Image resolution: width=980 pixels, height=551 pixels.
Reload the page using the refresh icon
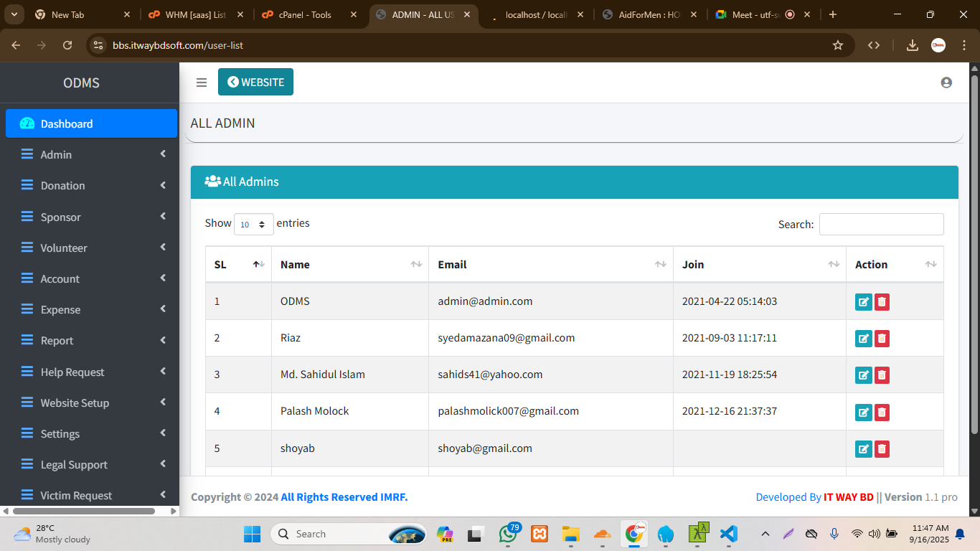(67, 45)
